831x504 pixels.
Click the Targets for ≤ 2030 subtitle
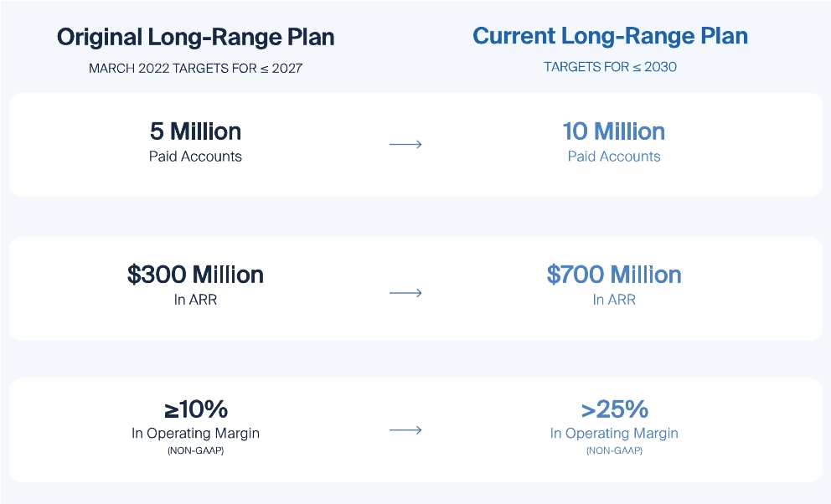tap(610, 67)
